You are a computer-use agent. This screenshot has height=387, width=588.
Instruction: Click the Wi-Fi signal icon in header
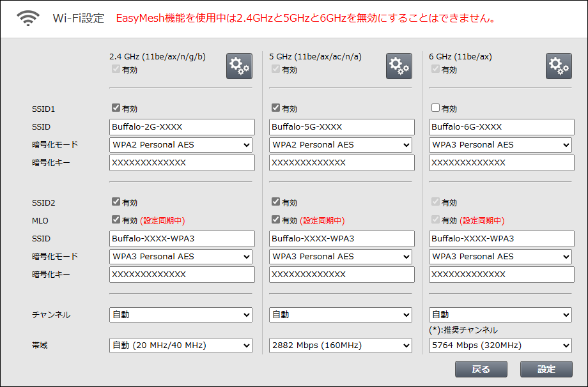(28, 18)
